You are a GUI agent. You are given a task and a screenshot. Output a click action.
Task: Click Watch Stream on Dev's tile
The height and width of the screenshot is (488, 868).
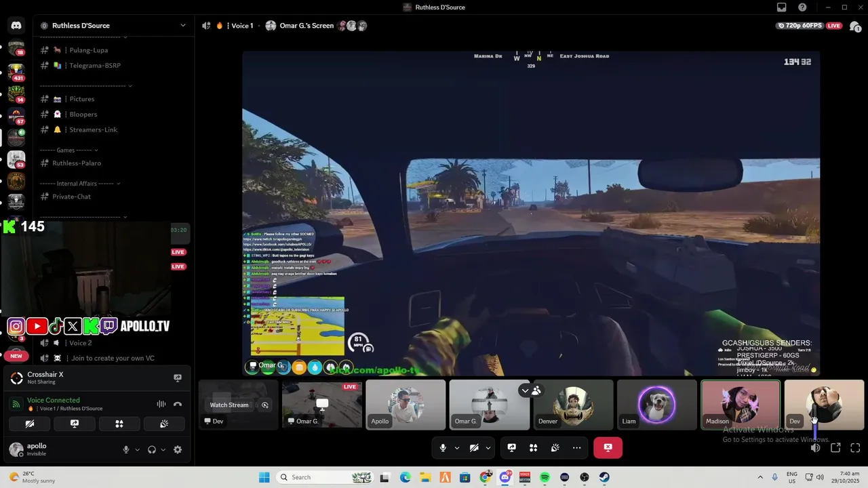point(229,405)
